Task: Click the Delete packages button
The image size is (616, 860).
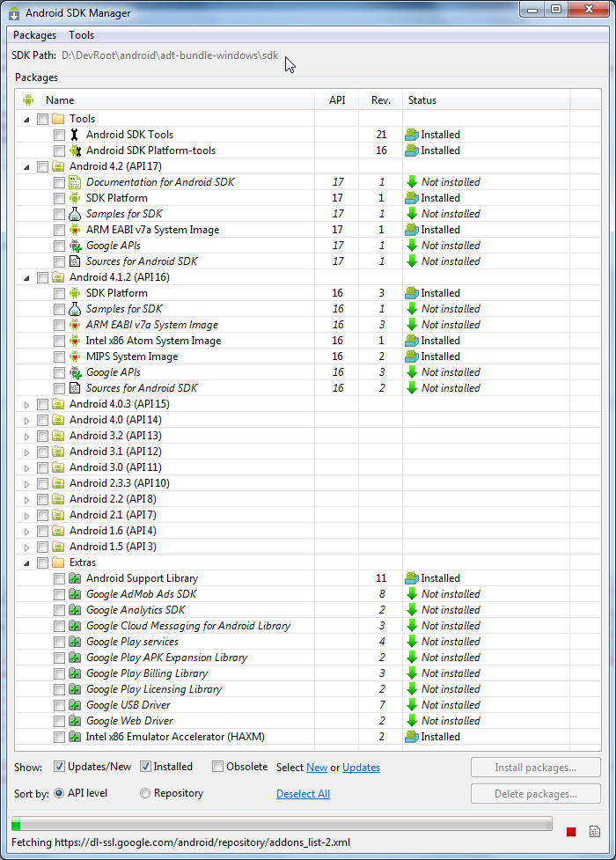Action: [x=535, y=794]
